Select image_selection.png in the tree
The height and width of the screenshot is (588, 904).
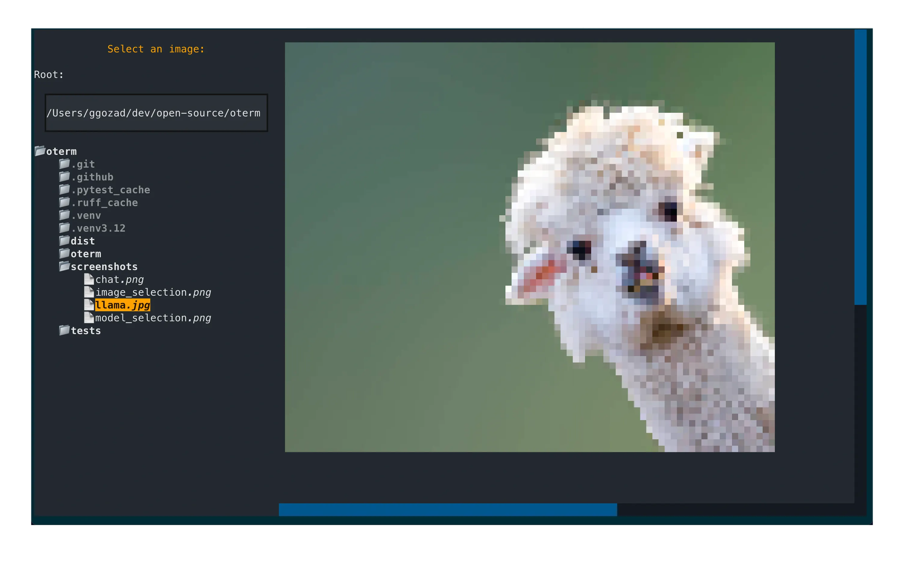(x=153, y=292)
